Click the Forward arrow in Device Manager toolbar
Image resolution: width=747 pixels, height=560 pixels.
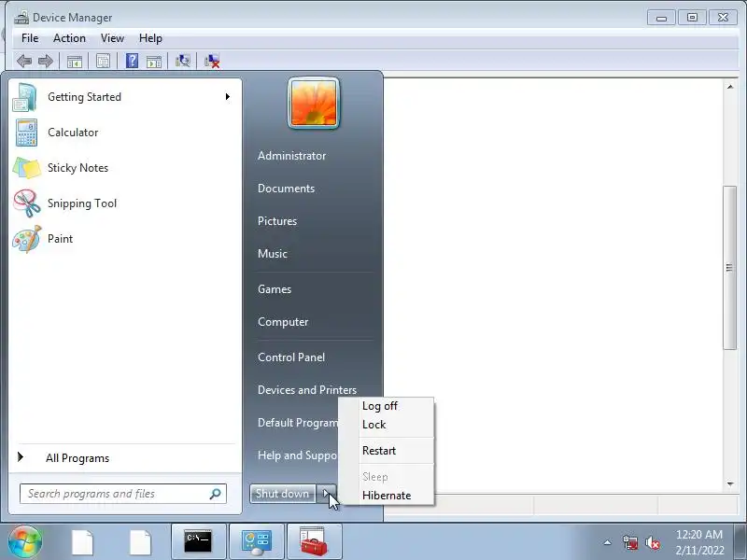point(46,61)
